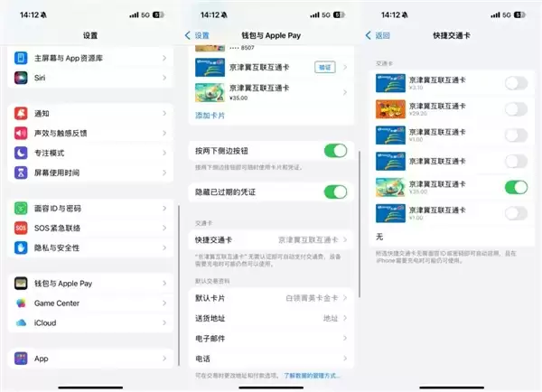Tap the 钱包与Apple Pay wallet icon

pyautogui.click(x=22, y=283)
